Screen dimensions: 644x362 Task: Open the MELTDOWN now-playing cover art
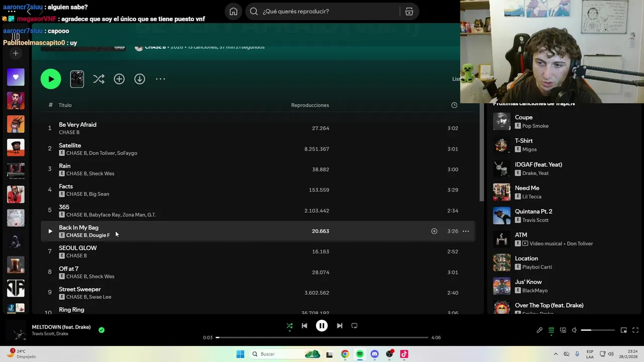[x=17, y=330]
